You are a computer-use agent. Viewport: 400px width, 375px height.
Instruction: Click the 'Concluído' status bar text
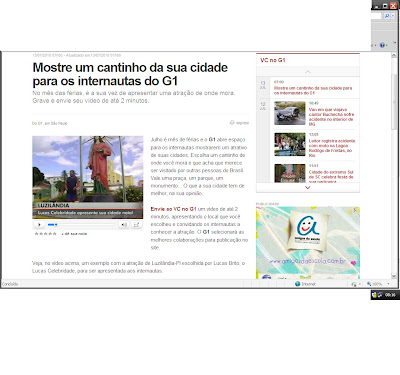(x=10, y=284)
